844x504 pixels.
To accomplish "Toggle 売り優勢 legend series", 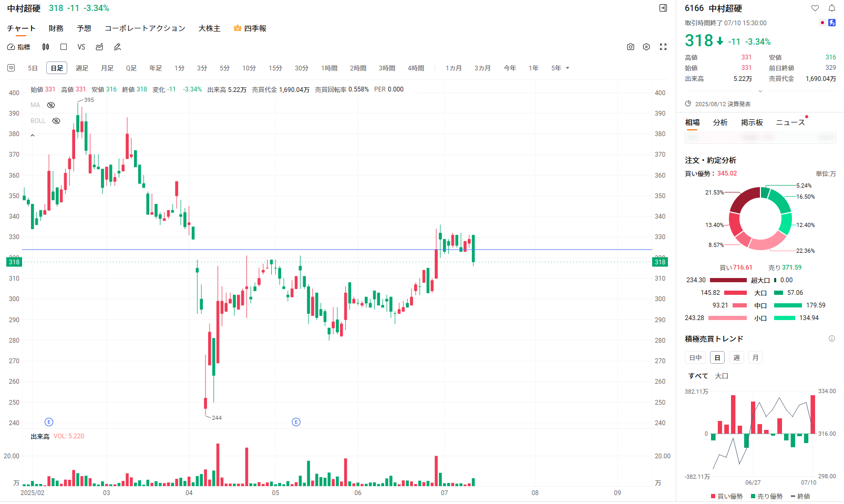I will (767, 496).
